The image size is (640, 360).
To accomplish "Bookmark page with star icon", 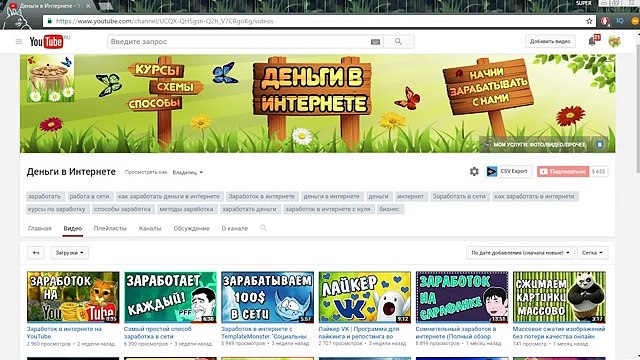I will point(589,21).
